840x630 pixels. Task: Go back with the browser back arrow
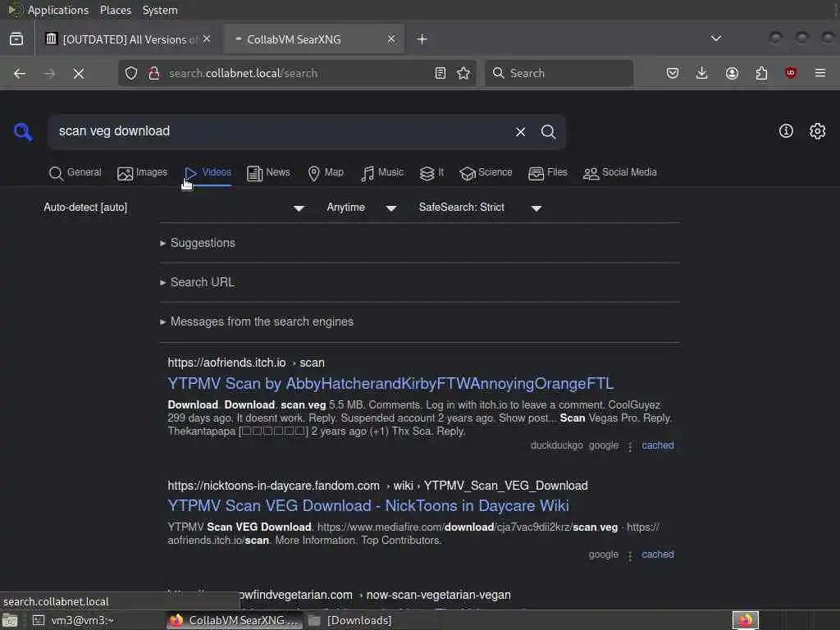pyautogui.click(x=20, y=73)
